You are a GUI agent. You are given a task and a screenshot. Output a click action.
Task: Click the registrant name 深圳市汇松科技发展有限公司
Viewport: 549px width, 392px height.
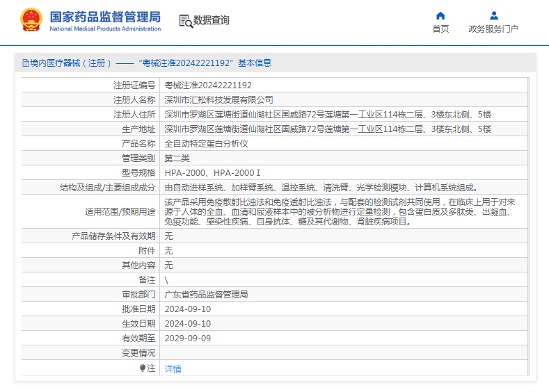218,100
